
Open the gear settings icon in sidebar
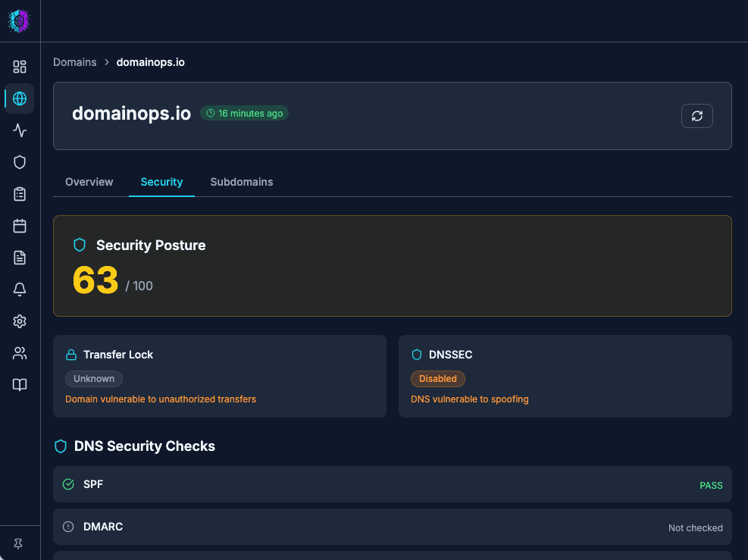pyautogui.click(x=20, y=321)
